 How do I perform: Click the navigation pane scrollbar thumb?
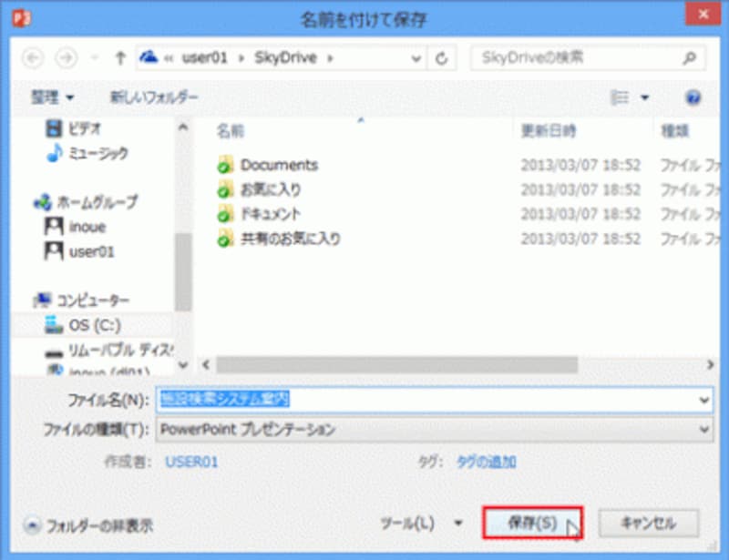click(x=183, y=272)
